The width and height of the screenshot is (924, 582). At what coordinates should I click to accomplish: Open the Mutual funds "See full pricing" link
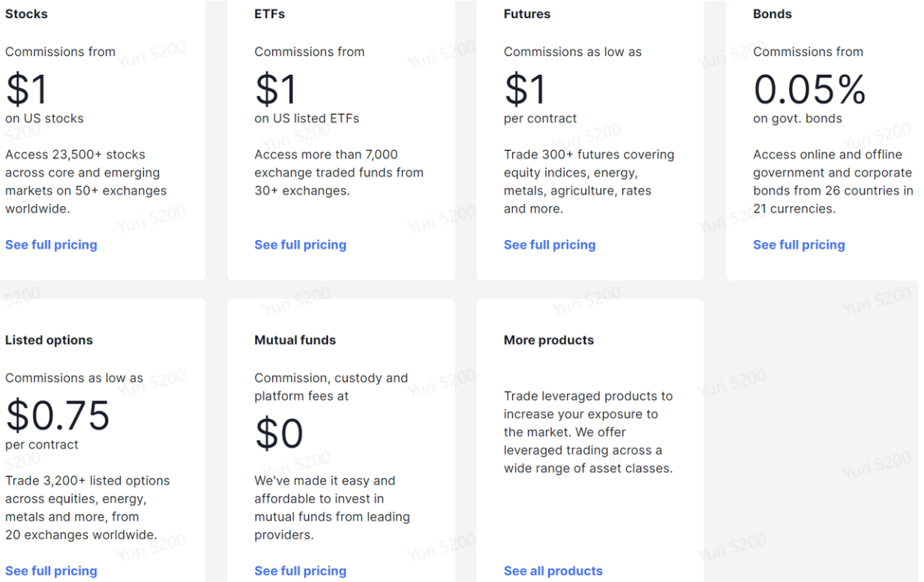tap(300, 571)
